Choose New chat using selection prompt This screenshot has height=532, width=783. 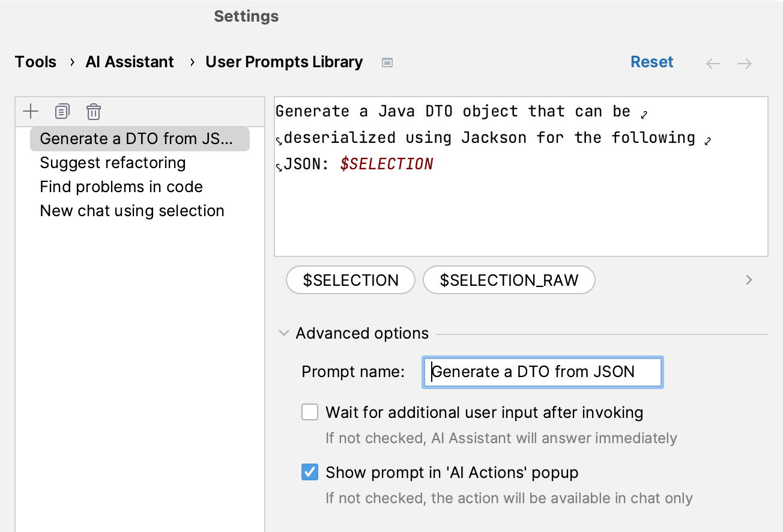[x=132, y=211]
